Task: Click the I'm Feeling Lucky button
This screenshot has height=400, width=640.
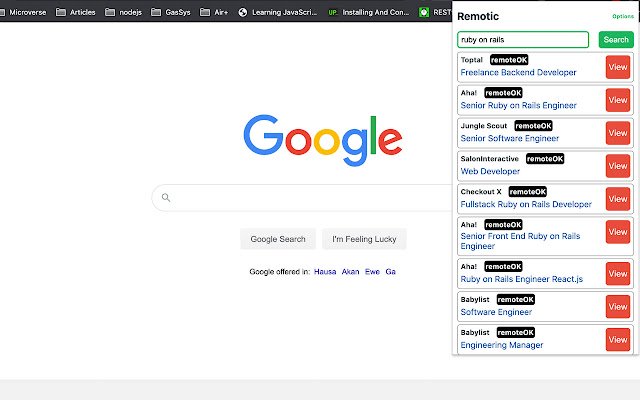Action: tap(364, 239)
